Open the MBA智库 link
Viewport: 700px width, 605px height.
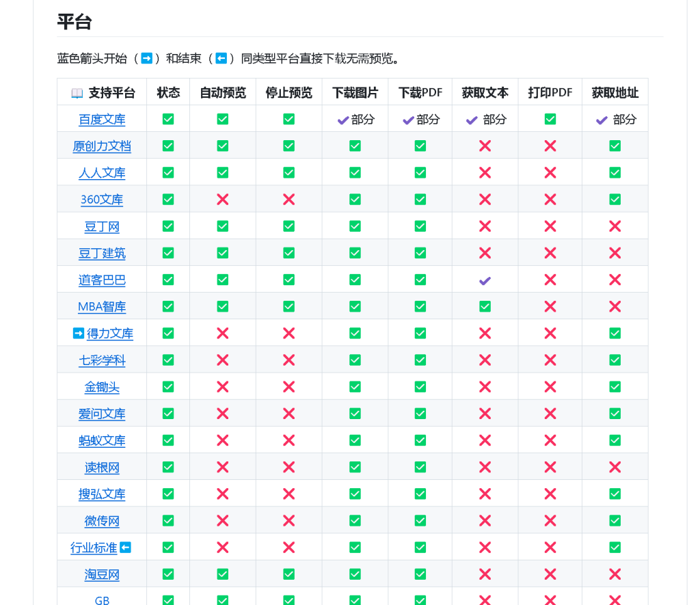click(x=102, y=307)
